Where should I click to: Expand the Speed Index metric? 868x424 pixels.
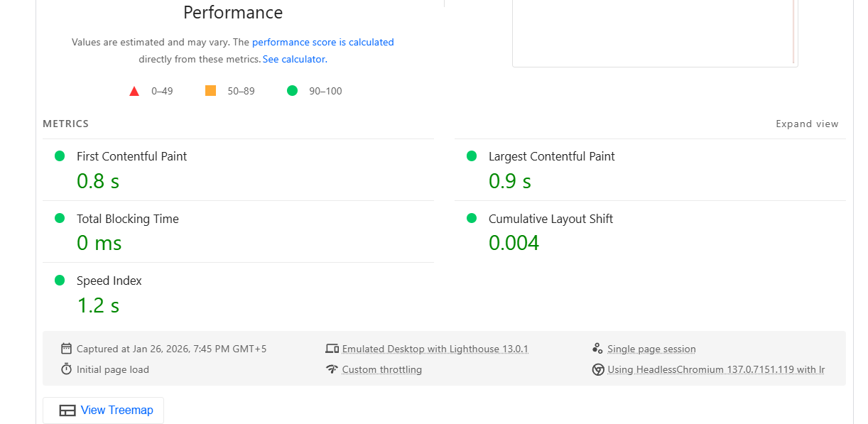coord(109,281)
